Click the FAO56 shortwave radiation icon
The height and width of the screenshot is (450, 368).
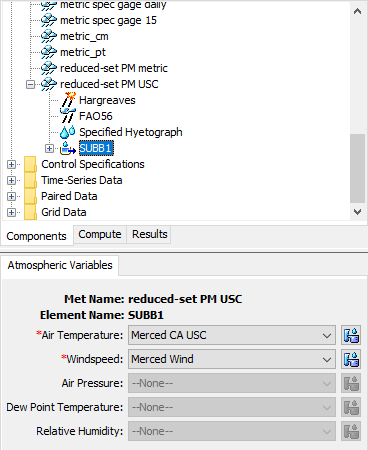[x=68, y=116]
